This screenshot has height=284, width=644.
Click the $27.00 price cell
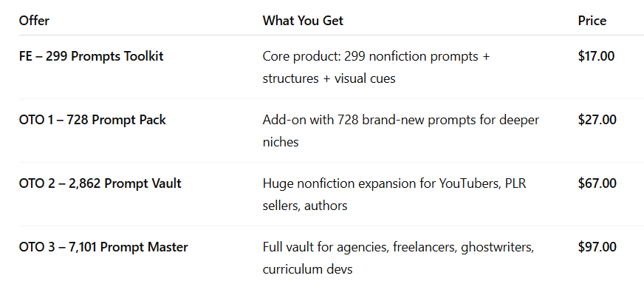click(x=597, y=120)
